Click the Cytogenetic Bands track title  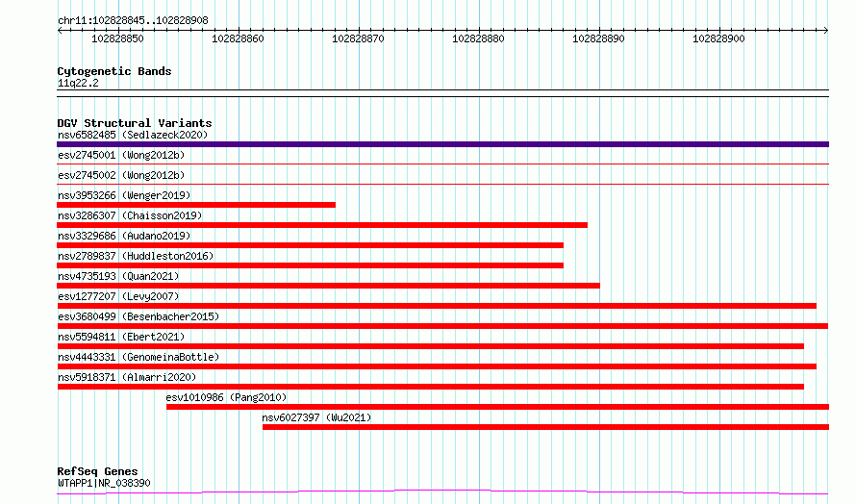click(x=114, y=71)
